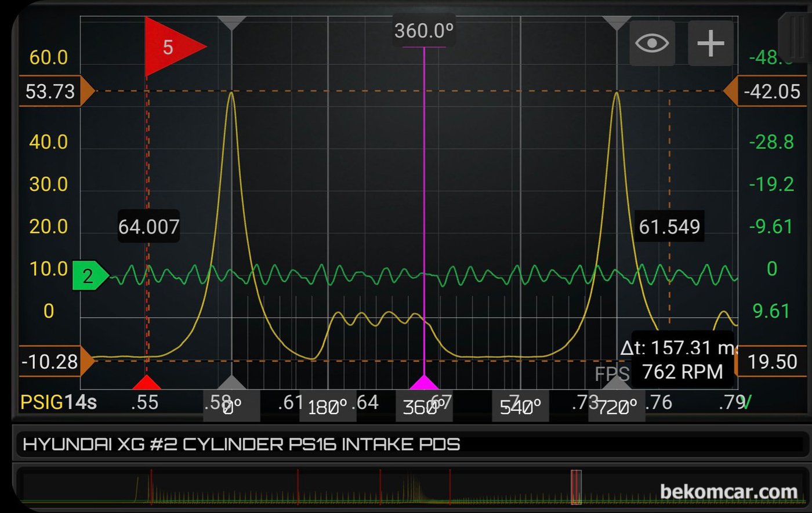Screen dimensions: 812x513
Task: Select the green channel 2 marker
Action: (x=90, y=276)
